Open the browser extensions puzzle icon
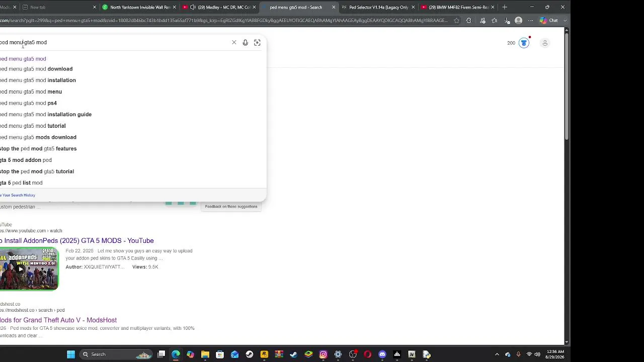This screenshot has width=644, height=362. tap(469, 21)
